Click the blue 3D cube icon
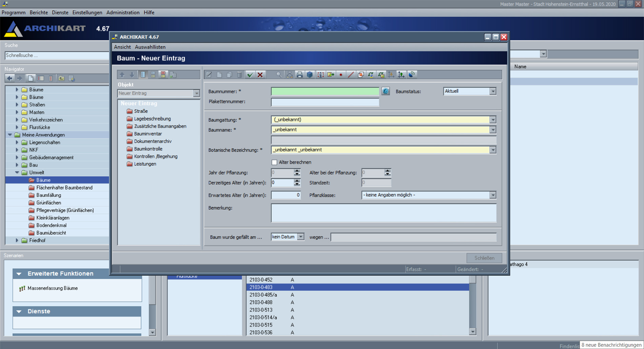This screenshot has height=349, width=644. tap(310, 75)
